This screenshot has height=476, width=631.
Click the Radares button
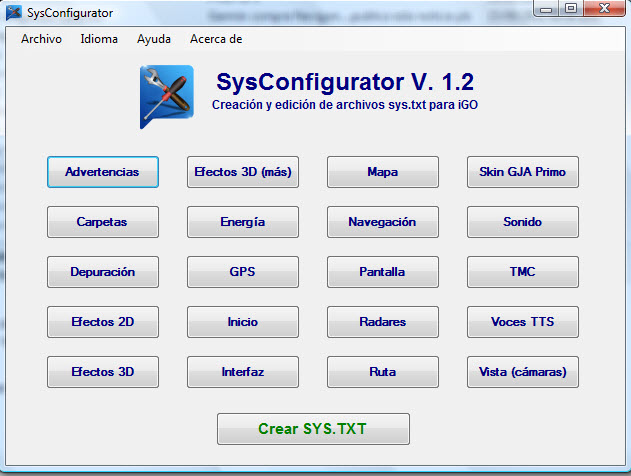click(x=383, y=322)
